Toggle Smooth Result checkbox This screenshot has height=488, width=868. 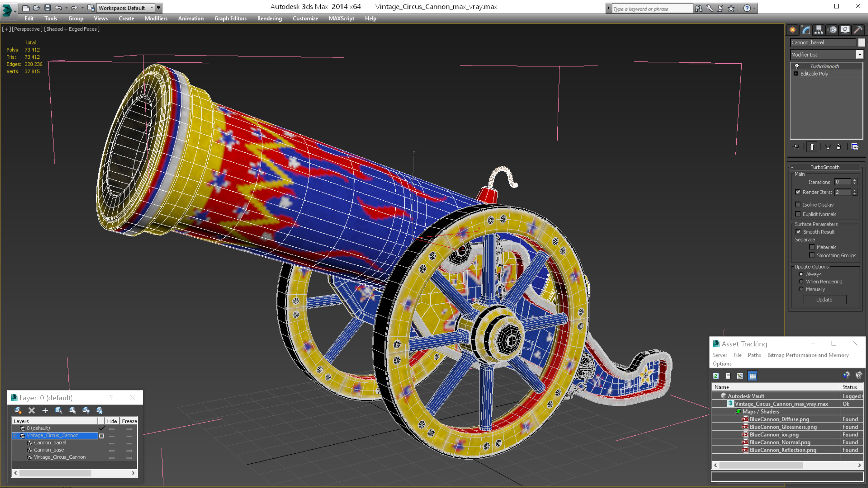[x=798, y=232]
